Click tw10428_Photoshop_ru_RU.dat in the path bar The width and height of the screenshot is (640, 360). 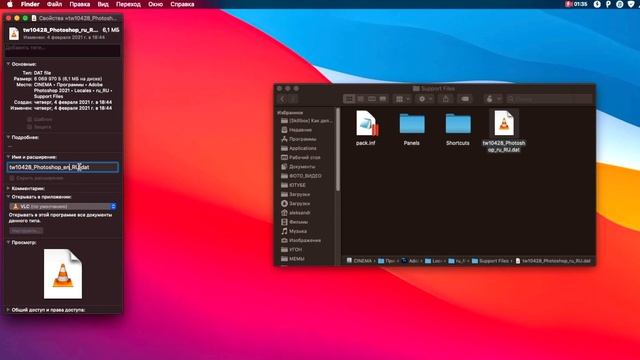(x=553, y=261)
